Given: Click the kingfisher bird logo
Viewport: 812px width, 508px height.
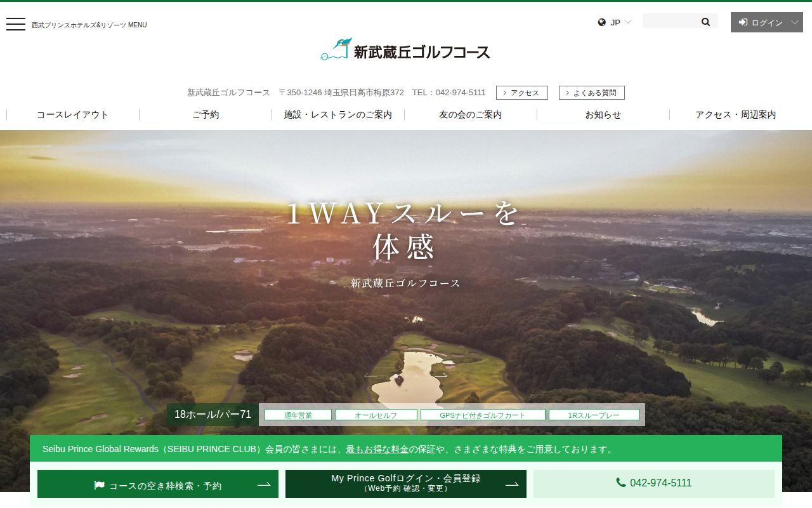Looking at the screenshot, I should [336, 49].
